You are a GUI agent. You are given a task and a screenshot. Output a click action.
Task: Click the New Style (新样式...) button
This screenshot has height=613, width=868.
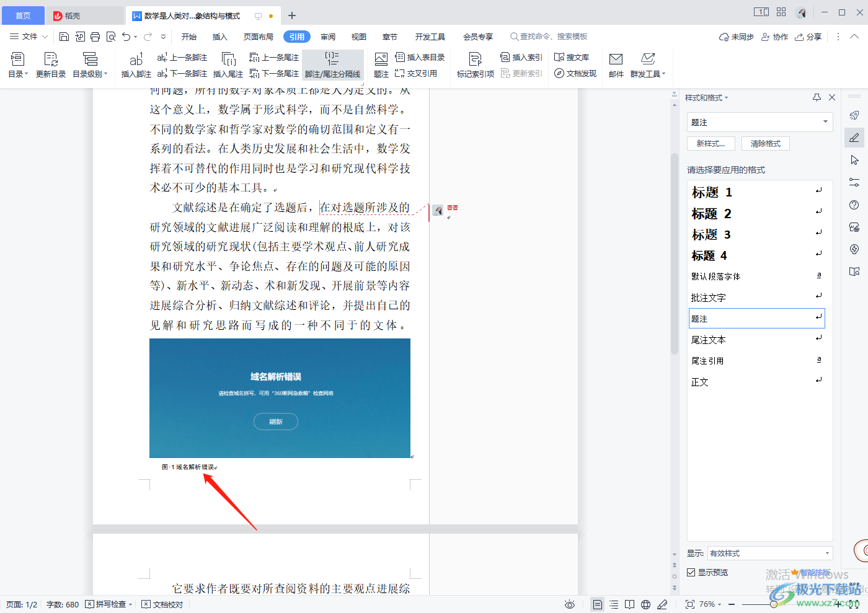711,143
